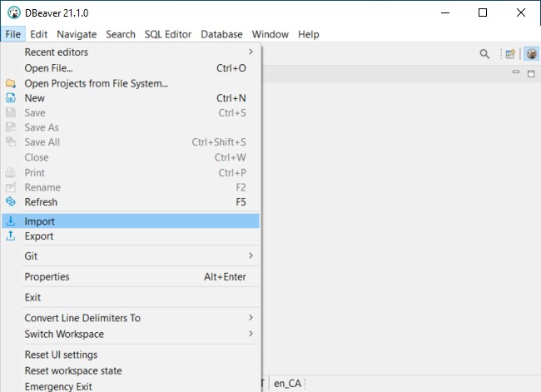Expand the Recent editors submenu arrow
The height and width of the screenshot is (392, 541).
(251, 52)
